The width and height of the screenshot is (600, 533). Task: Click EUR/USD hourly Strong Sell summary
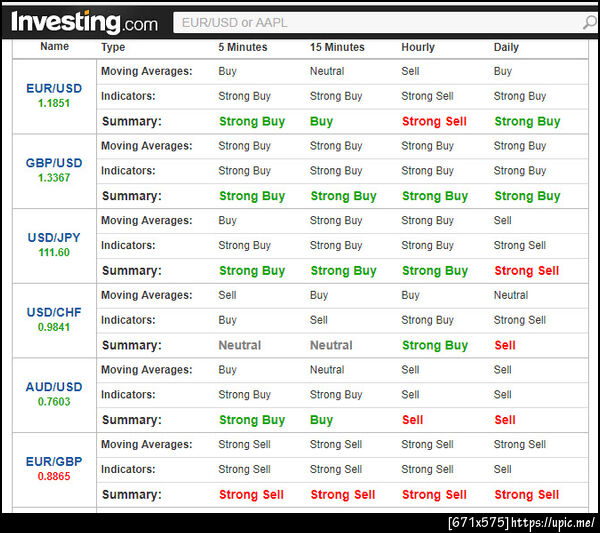click(x=434, y=121)
